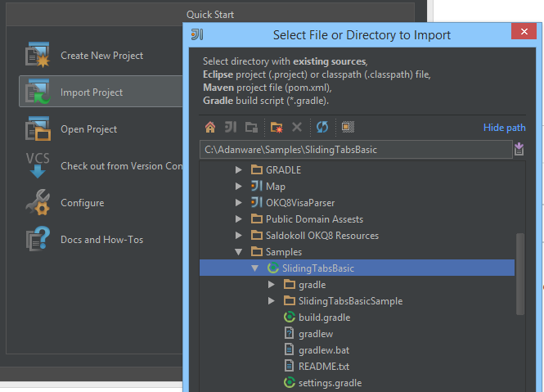
Task: Select Import Project in Quick Start
Action: tap(91, 92)
